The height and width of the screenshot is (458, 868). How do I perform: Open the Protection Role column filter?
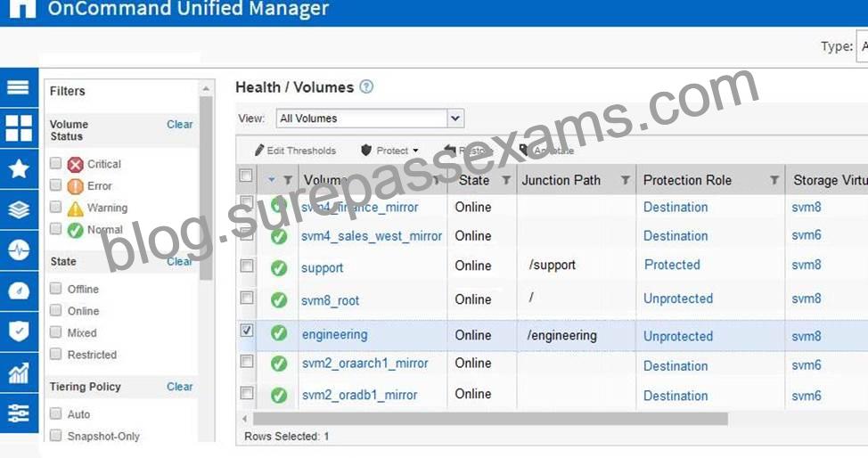[774, 180]
